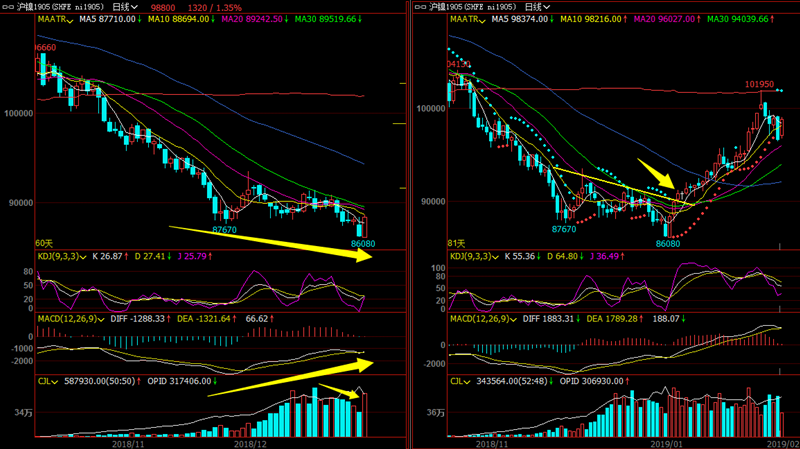Expand the MACD(12,26,9) selector in left panel

[36, 317]
